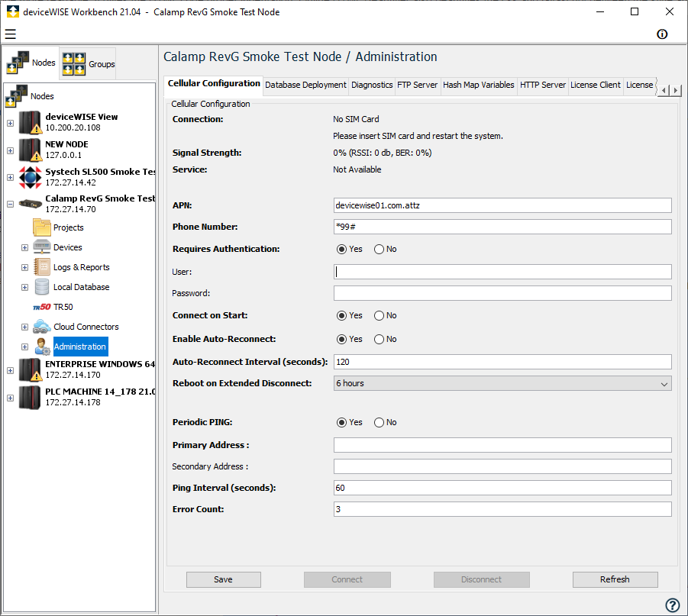Set Connect on Start to No
688x616 pixels.
pyautogui.click(x=379, y=315)
